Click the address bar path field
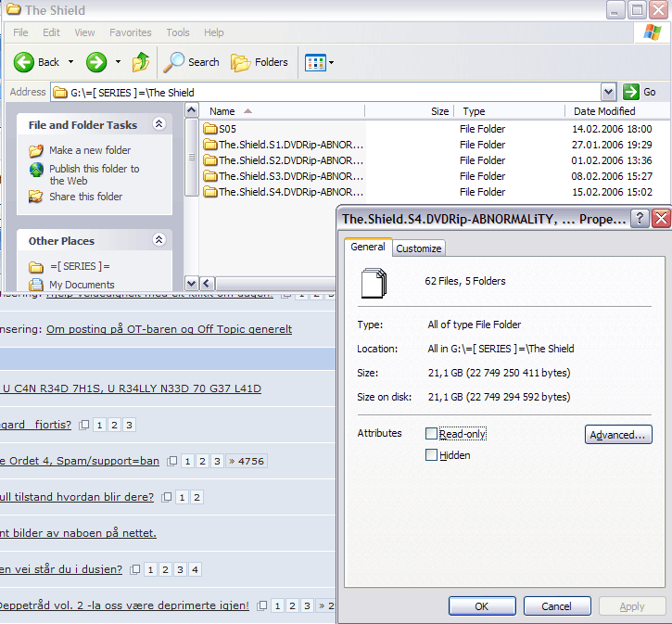 [325, 92]
